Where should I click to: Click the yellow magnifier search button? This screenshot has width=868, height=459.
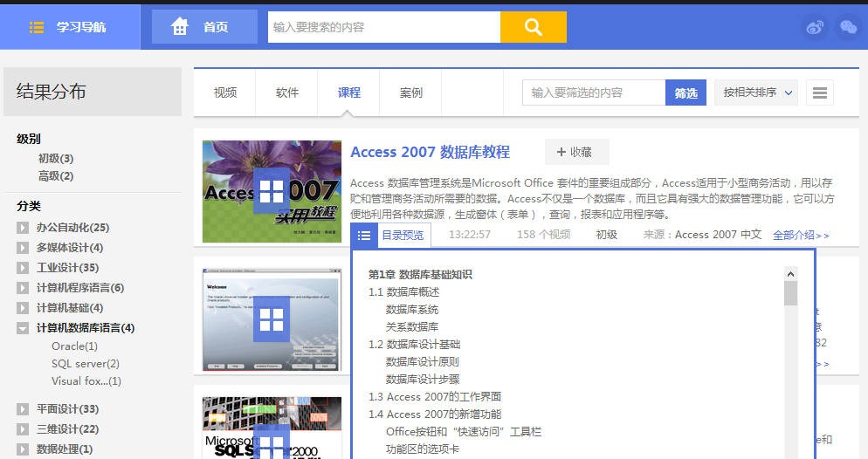pyautogui.click(x=533, y=27)
